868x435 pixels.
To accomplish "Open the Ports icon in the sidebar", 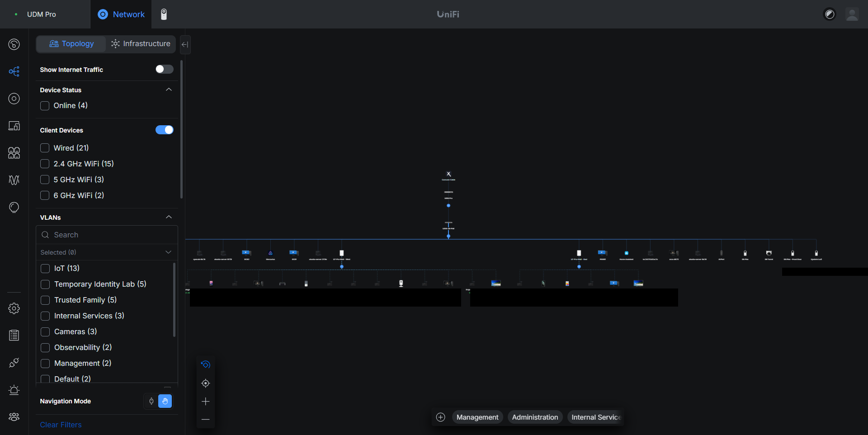I will (14, 153).
